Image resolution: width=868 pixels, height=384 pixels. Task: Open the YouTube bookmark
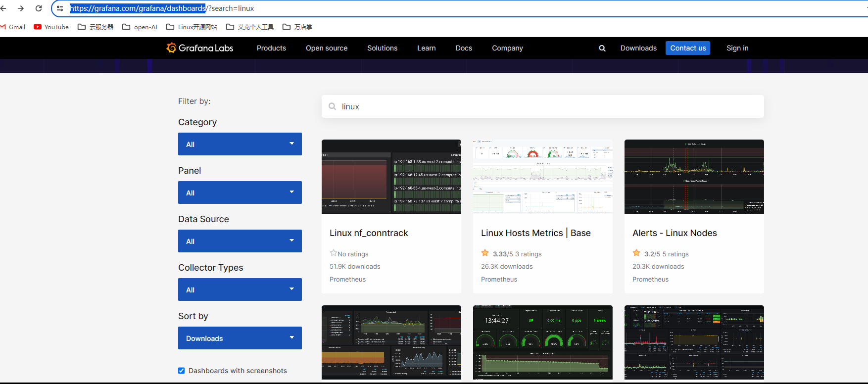point(51,27)
